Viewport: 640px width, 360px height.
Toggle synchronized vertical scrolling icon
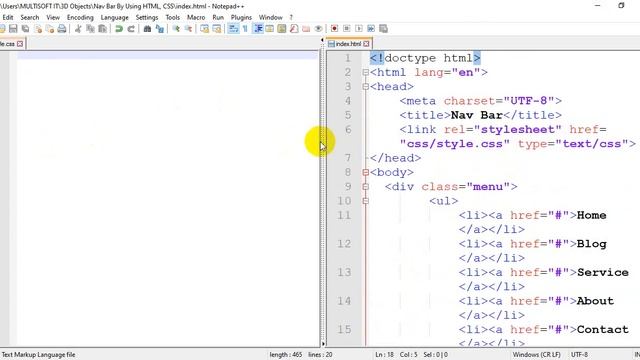click(204, 29)
